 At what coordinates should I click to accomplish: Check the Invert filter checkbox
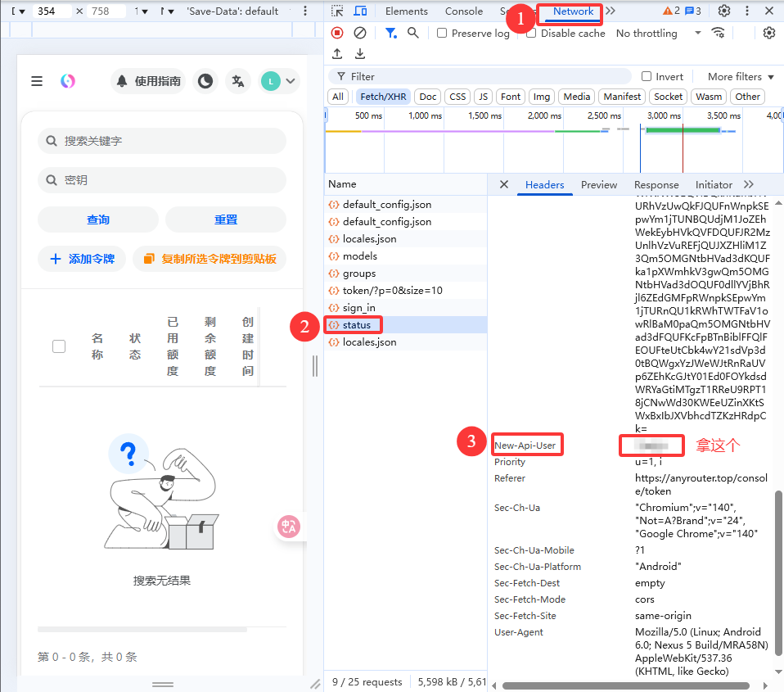pyautogui.click(x=647, y=76)
